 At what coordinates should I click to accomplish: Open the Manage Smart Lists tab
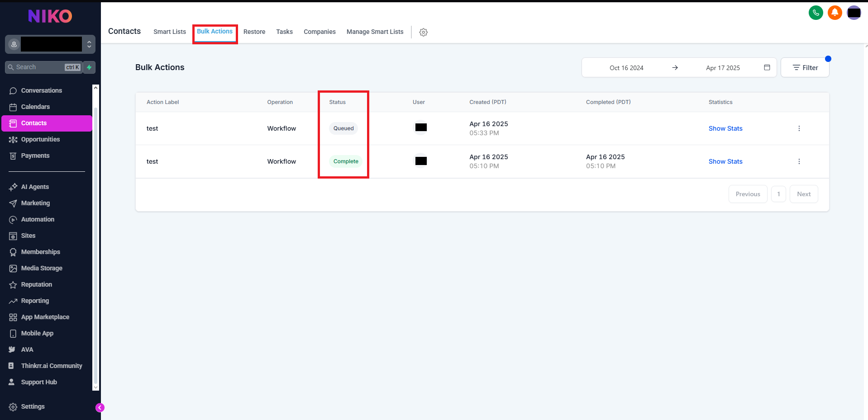375,32
